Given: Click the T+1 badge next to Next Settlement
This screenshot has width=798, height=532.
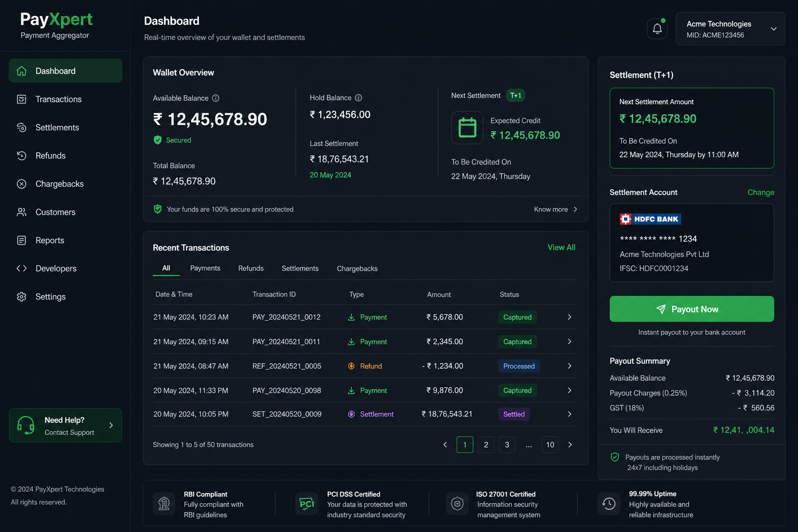Looking at the screenshot, I should click(x=515, y=96).
